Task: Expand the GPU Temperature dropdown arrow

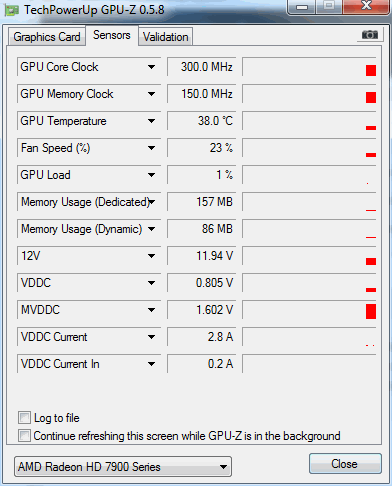Action: pyautogui.click(x=151, y=121)
